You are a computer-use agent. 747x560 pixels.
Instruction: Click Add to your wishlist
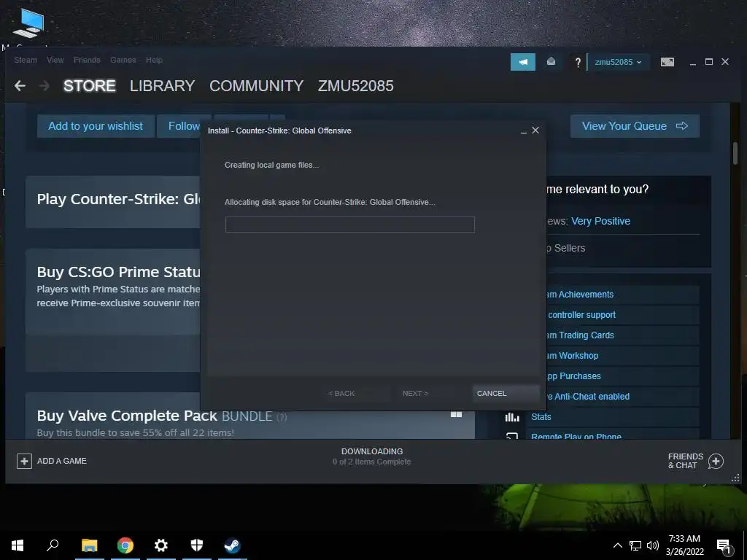tap(96, 126)
